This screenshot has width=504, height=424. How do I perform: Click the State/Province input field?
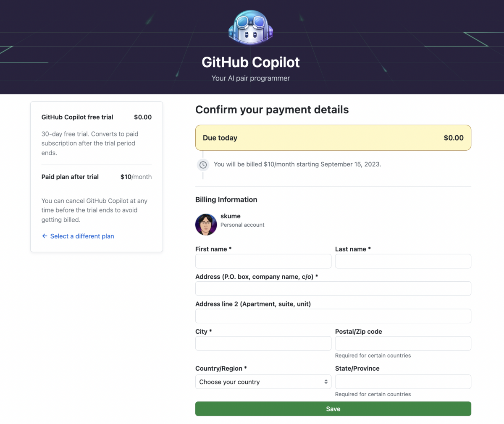[403, 382]
